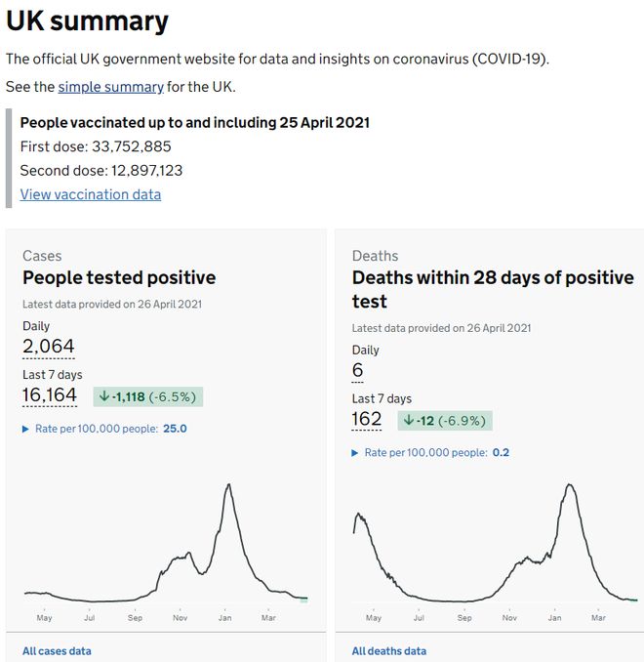Open the simple summary link
Viewport: 644px width, 662px height.
pos(110,87)
